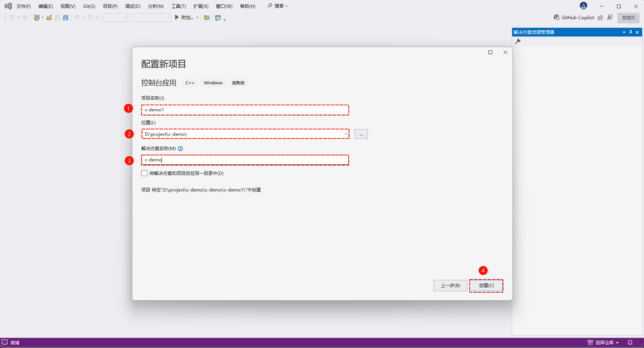The width and height of the screenshot is (644, 348).
Task: Open Solution Explorer window options dropdown
Action: click(x=624, y=32)
